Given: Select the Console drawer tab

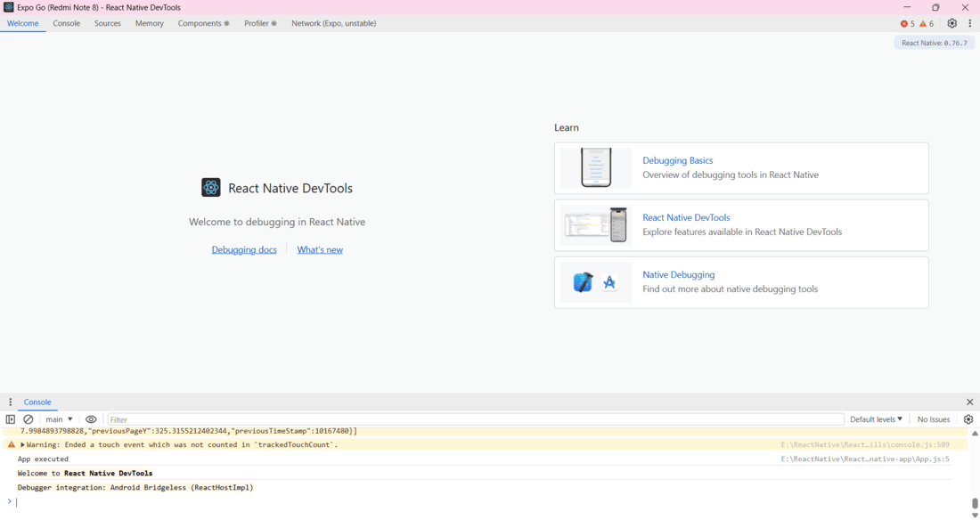Looking at the screenshot, I should point(37,402).
